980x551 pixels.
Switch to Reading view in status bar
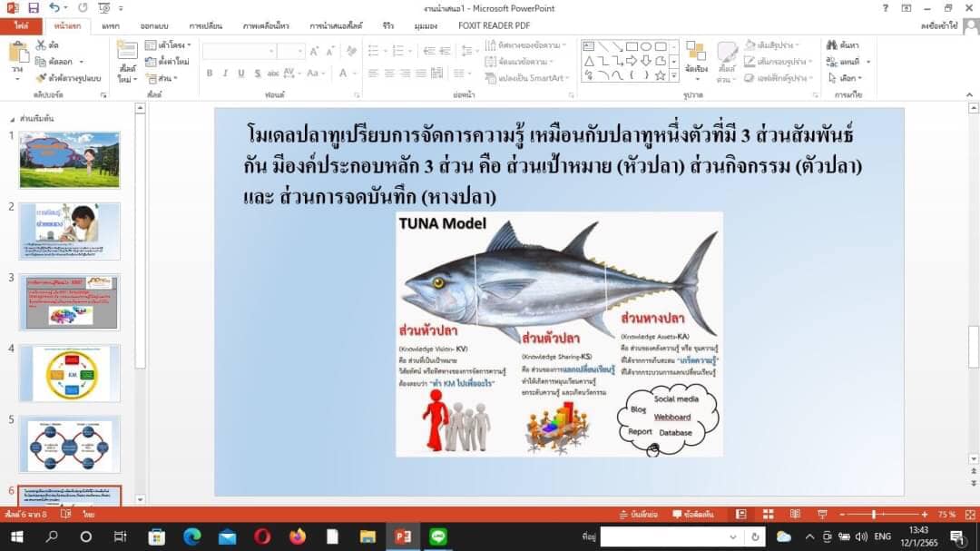coord(795,514)
